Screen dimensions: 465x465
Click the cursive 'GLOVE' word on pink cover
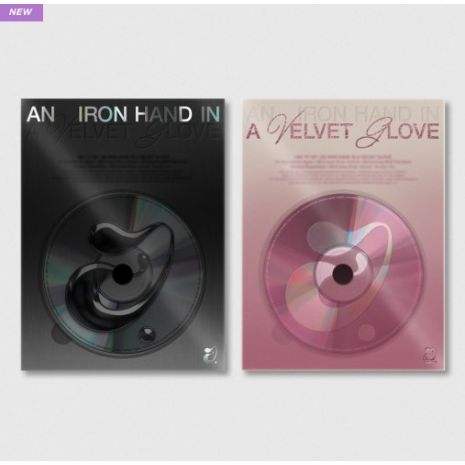tap(398, 133)
